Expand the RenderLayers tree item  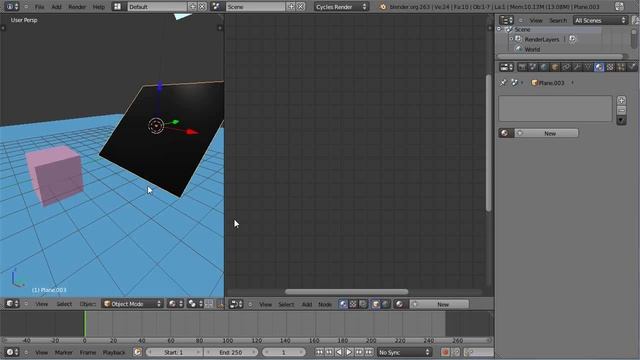pyautogui.click(x=511, y=39)
